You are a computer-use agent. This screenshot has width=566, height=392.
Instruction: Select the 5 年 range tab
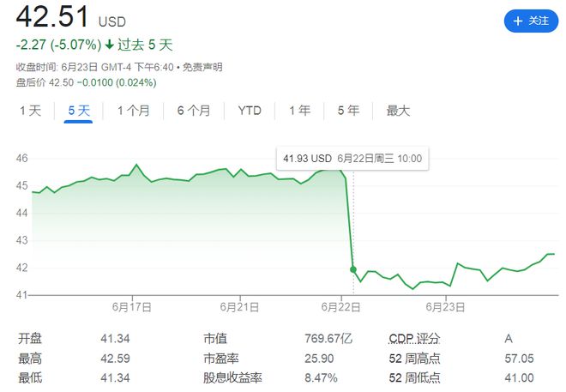point(348,111)
